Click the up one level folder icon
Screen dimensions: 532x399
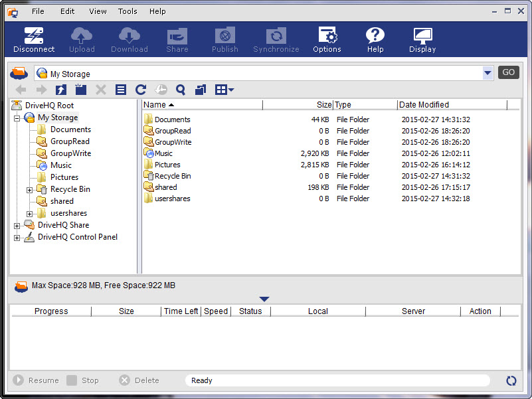[61, 90]
